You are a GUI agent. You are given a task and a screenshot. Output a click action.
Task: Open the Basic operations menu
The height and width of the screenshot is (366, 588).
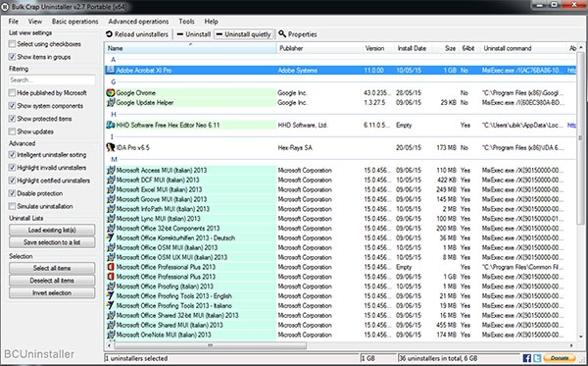point(75,22)
